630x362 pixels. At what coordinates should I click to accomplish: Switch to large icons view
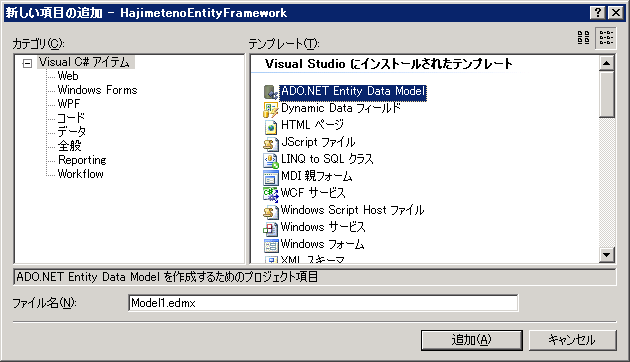click(583, 37)
